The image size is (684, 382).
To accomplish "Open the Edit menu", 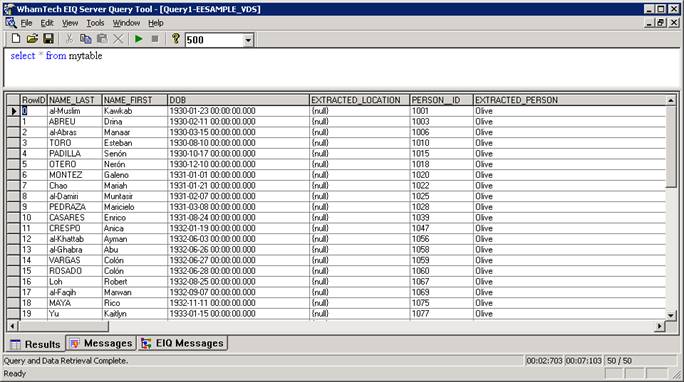I will pos(47,23).
